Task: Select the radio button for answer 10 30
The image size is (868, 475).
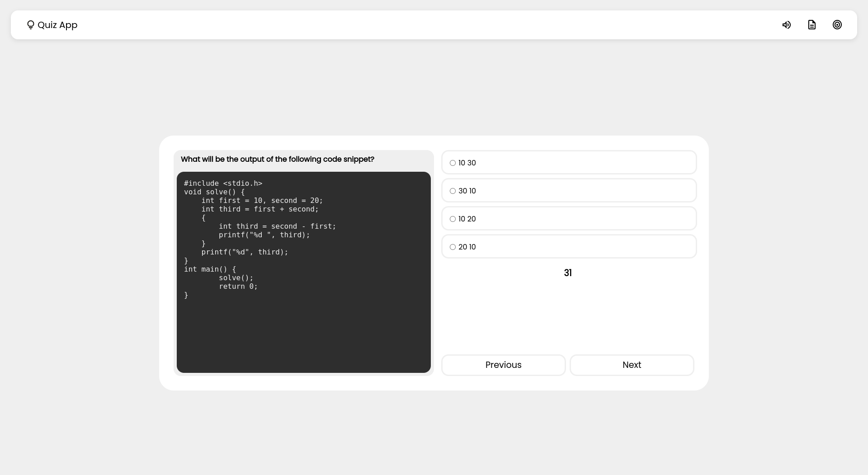Action: (x=453, y=163)
